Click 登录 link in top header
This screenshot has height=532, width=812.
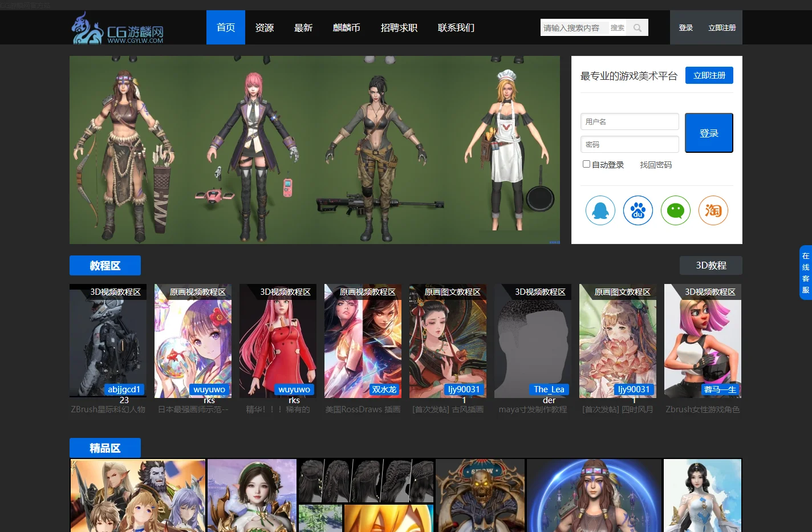click(686, 27)
